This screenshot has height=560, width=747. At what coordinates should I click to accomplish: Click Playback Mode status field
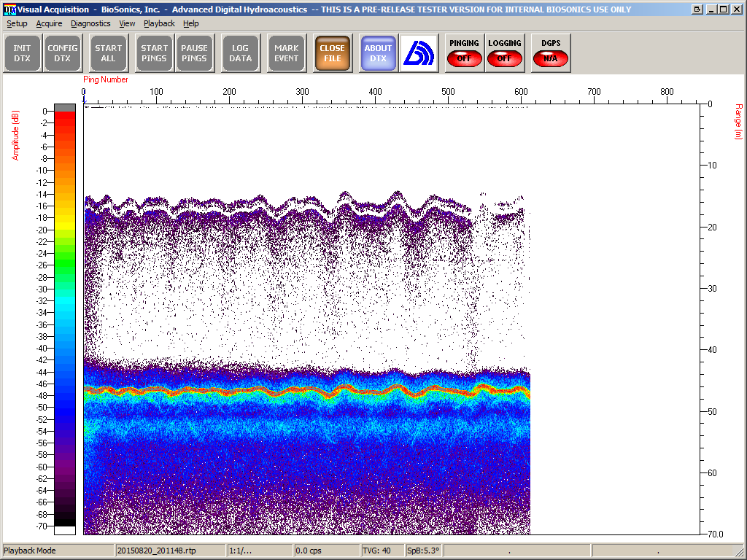pyautogui.click(x=58, y=551)
